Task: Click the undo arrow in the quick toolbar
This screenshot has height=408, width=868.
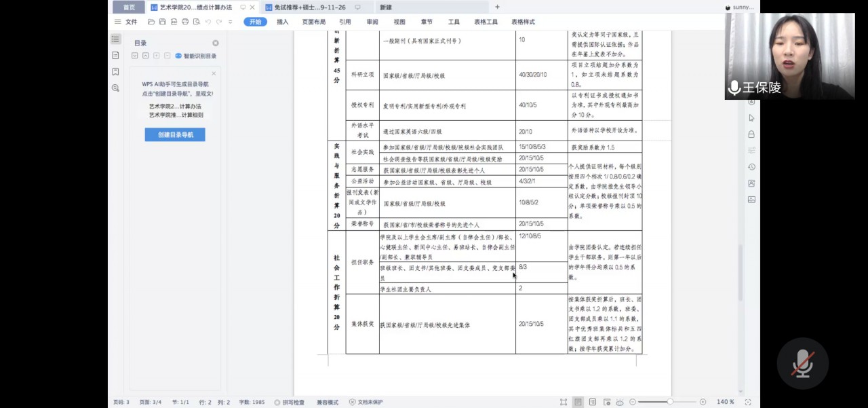Action: (208, 22)
